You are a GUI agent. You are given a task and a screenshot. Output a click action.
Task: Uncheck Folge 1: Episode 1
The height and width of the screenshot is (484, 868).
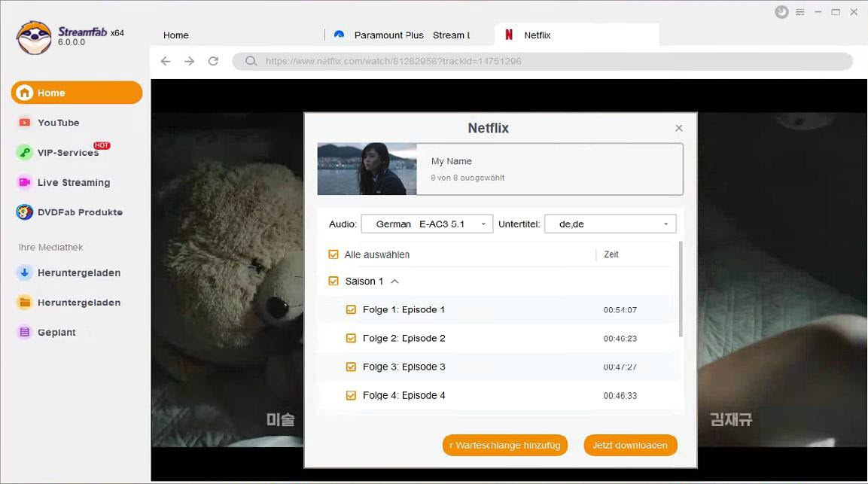[x=351, y=309]
